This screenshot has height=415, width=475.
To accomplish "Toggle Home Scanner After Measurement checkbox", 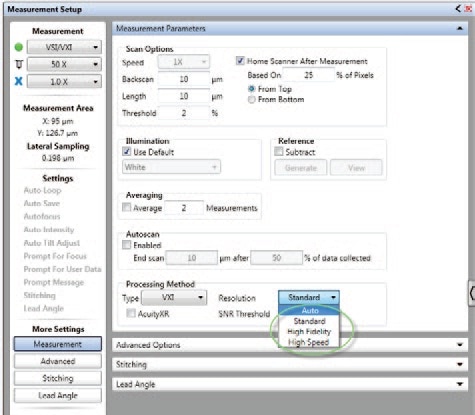I will [x=240, y=61].
